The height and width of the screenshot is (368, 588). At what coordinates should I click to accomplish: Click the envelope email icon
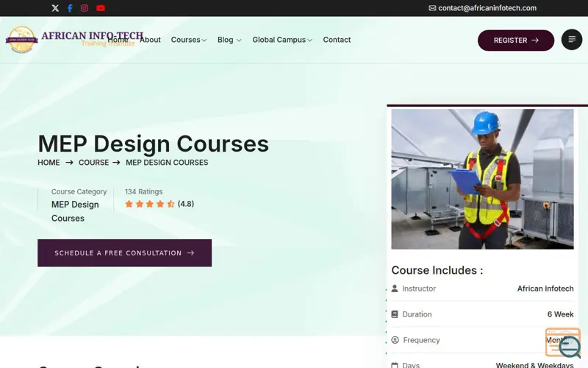pos(432,8)
